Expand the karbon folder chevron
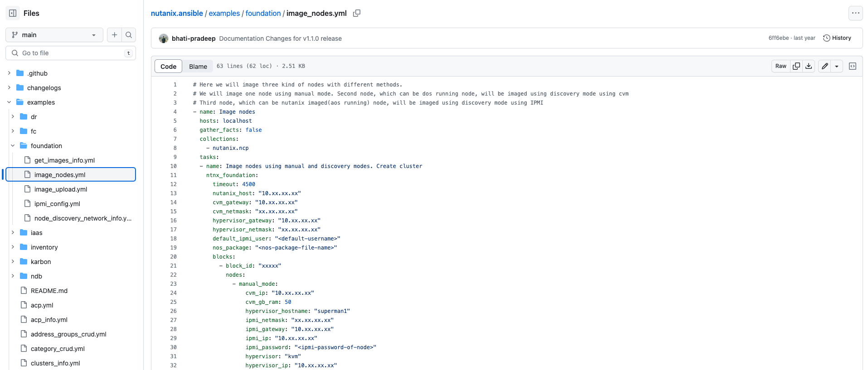 point(13,261)
